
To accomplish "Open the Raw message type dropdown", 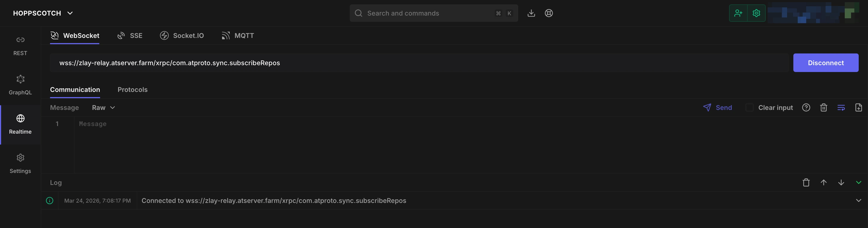I will [x=103, y=108].
